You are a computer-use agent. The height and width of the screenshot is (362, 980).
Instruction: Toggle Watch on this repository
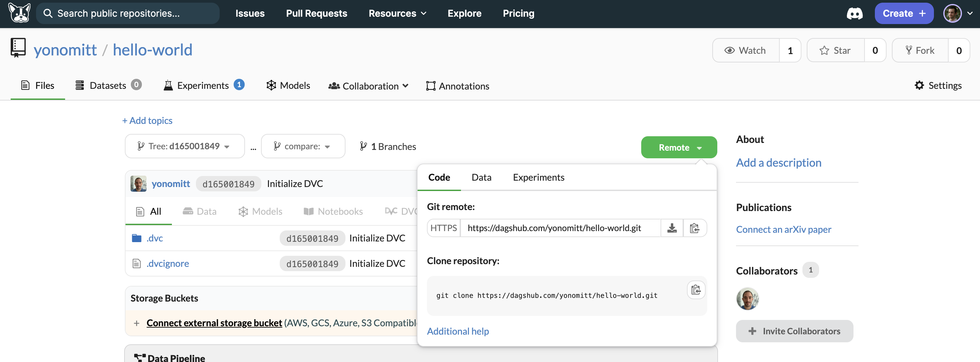[x=746, y=51]
